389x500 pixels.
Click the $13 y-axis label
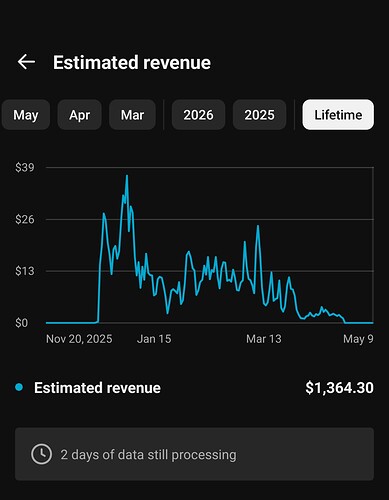point(25,271)
